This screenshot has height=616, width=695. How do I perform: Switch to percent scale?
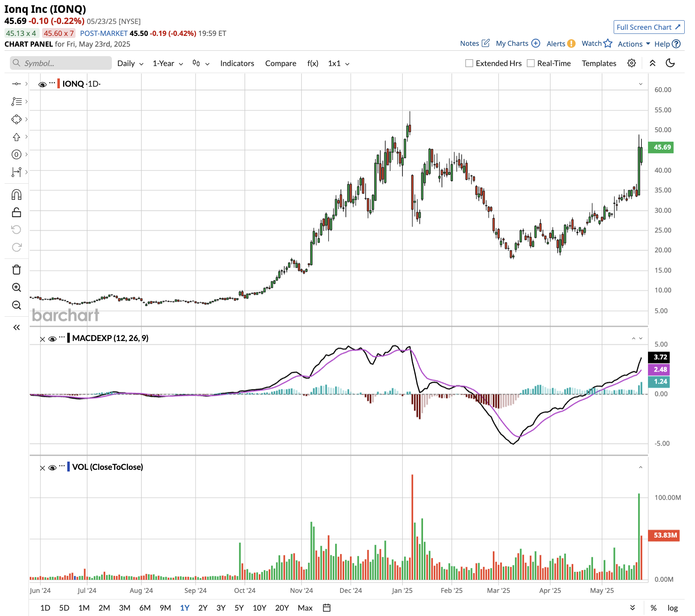[653, 608]
